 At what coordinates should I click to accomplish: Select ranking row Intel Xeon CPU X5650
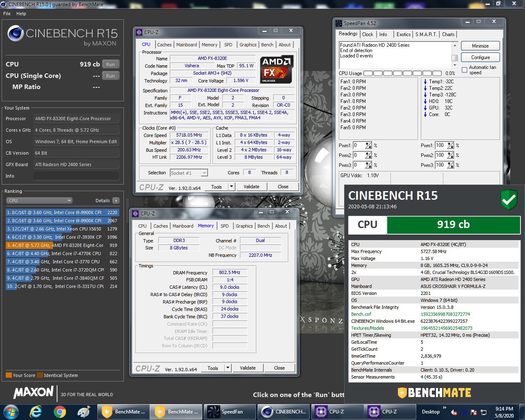[62, 229]
